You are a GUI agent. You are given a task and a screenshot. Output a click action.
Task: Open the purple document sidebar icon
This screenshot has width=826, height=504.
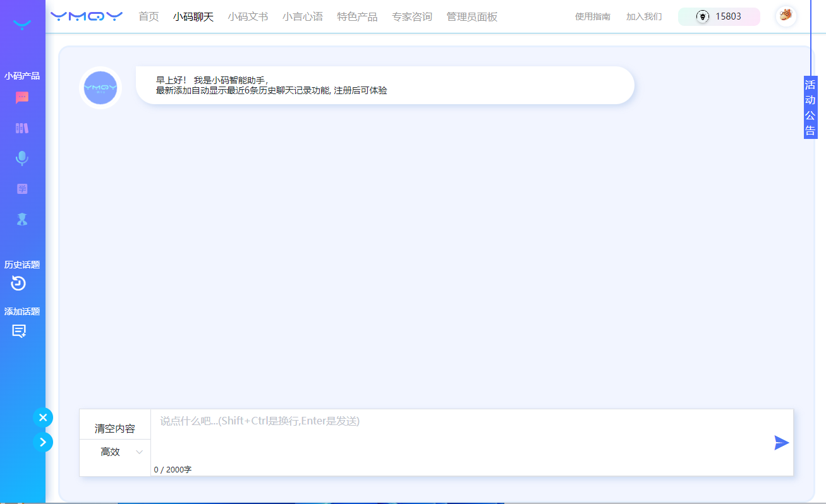22,189
